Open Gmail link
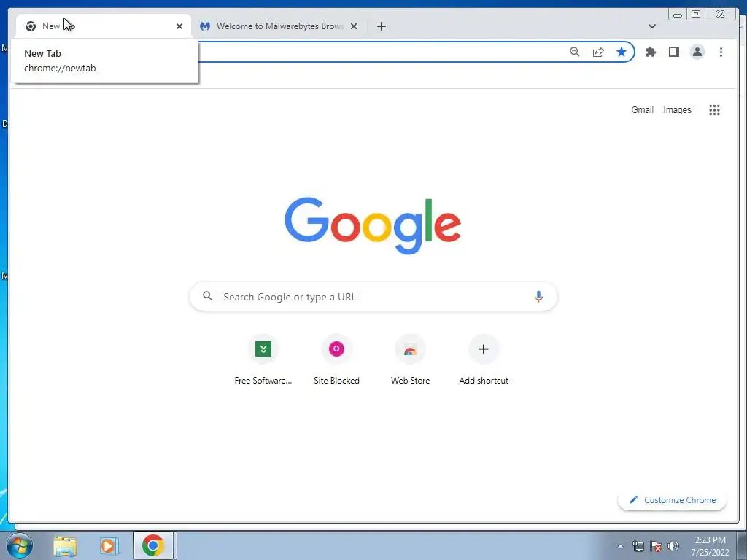The image size is (747, 560). coord(642,110)
